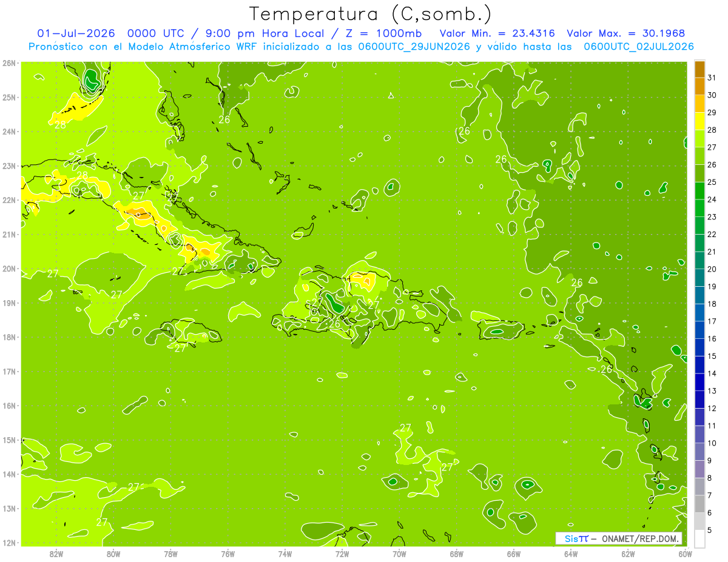Viewport: 728px width, 562px height.
Task: Click the '26N' latitude axis label
Action: (9, 63)
